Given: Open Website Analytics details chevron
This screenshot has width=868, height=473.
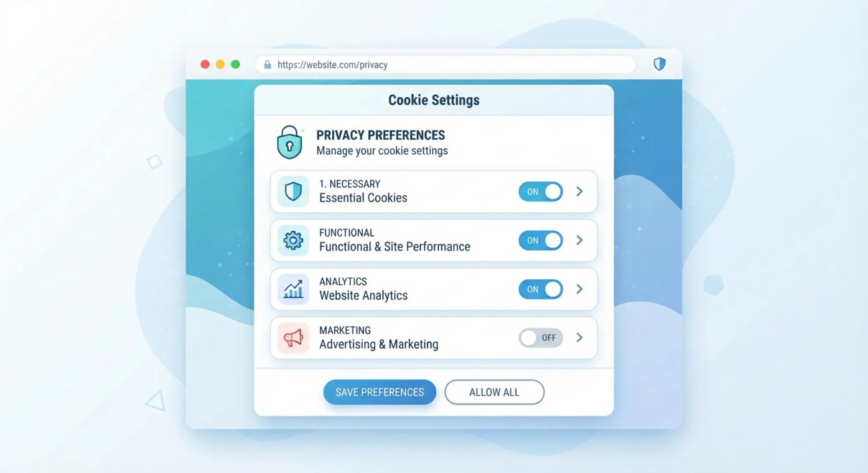Looking at the screenshot, I should (x=580, y=289).
